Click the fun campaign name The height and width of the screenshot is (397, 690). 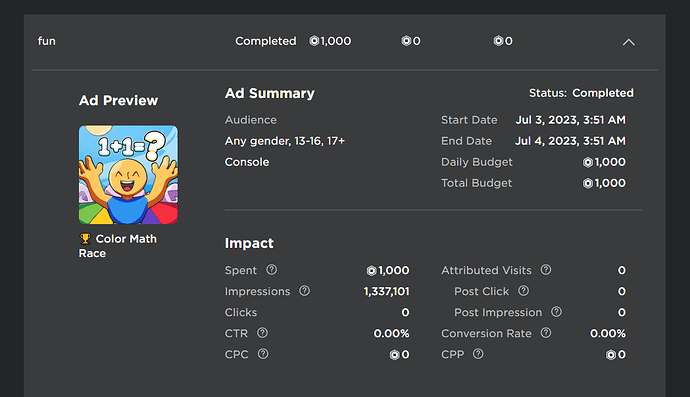click(x=47, y=41)
